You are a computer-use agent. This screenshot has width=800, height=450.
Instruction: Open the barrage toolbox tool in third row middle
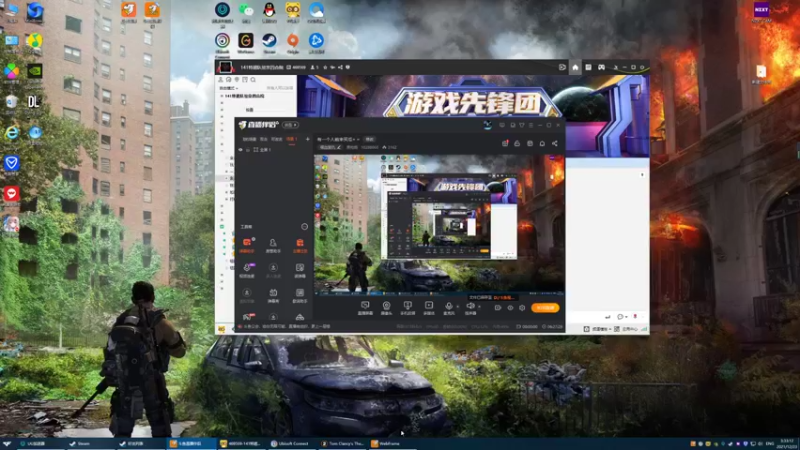(273, 294)
